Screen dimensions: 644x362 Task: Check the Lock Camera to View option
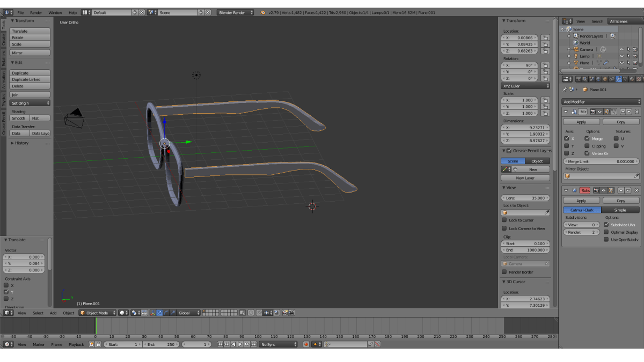[x=504, y=228]
